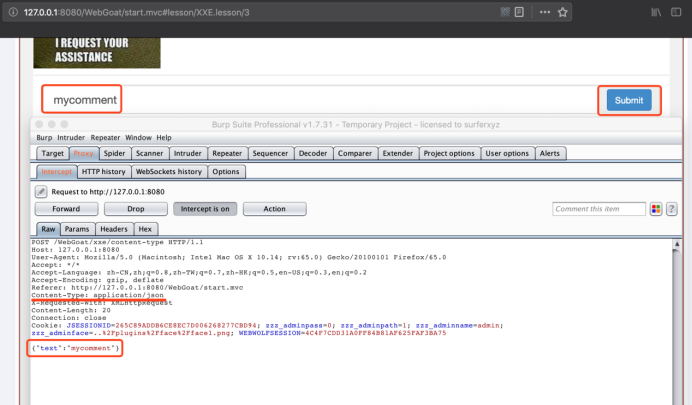
Task: Select the Proxy tab
Action: [83, 153]
